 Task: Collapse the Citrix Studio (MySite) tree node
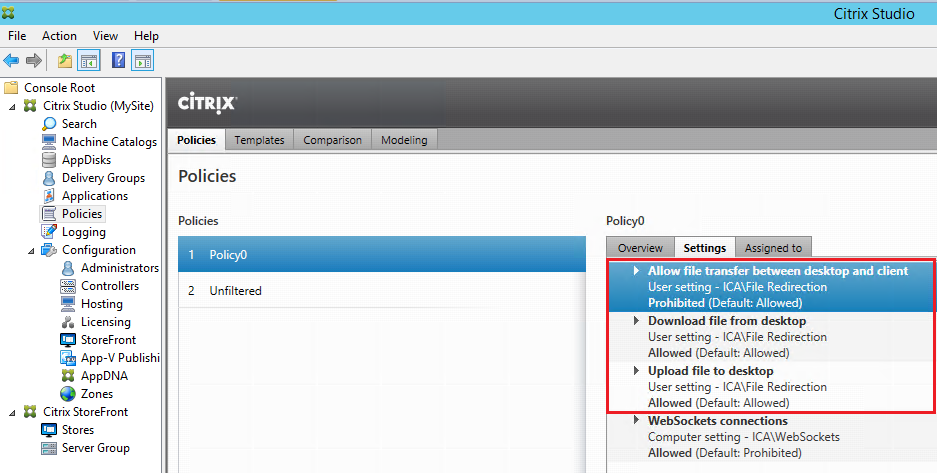tap(13, 106)
